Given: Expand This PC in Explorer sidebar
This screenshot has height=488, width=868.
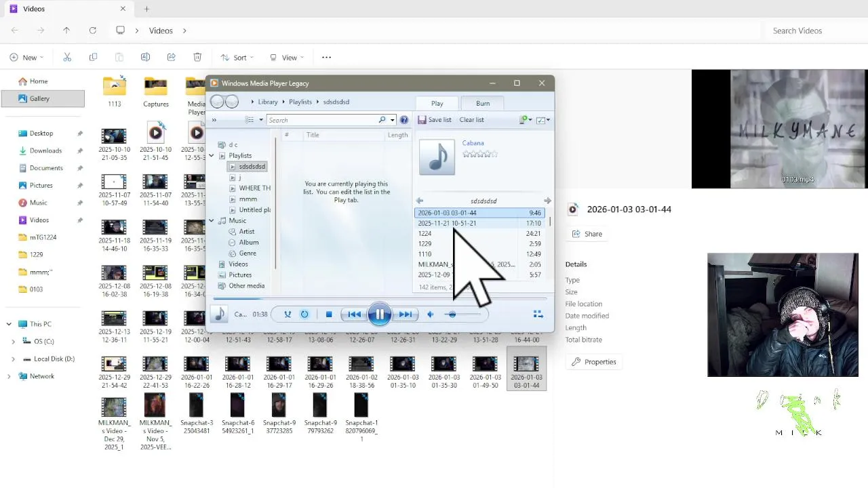Looking at the screenshot, I should pos(9,324).
